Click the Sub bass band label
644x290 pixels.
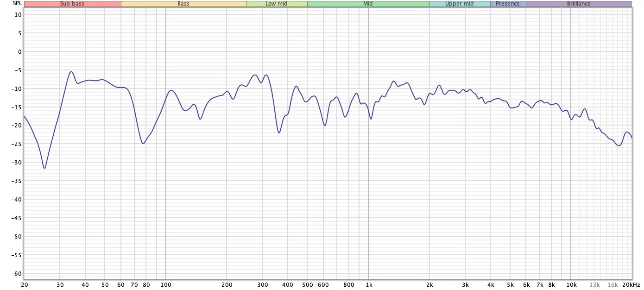72,4
